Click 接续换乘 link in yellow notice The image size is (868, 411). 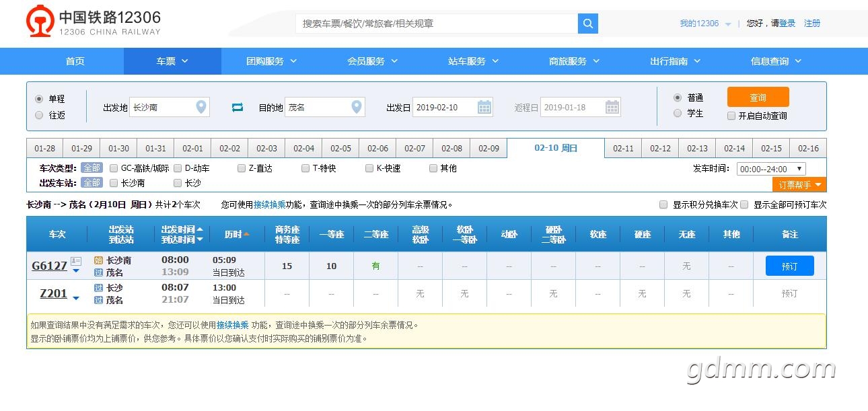point(233,325)
